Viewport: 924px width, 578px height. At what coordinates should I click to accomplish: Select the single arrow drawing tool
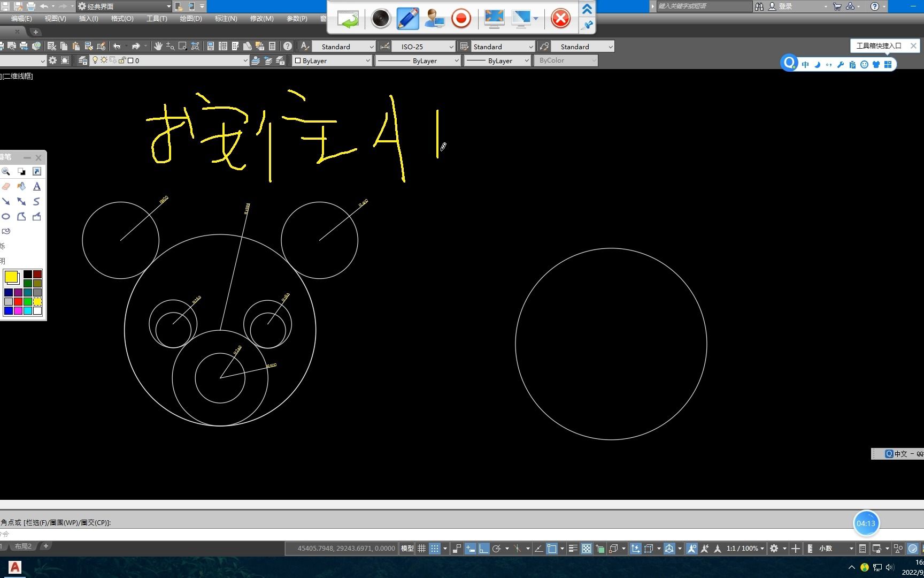tap(6, 201)
